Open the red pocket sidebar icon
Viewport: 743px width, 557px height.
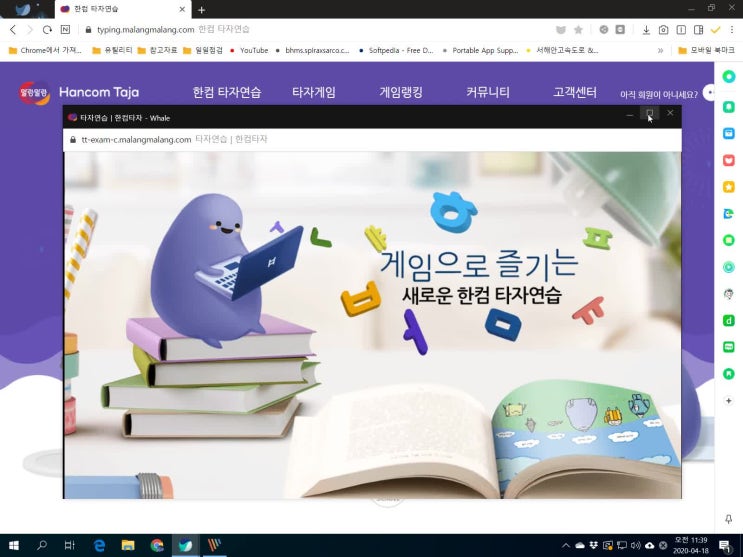(729, 160)
